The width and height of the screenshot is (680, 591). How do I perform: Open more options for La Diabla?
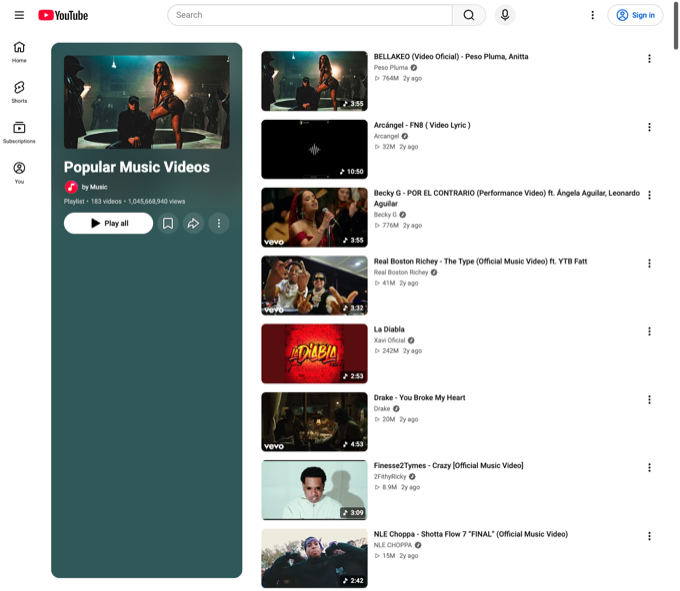click(x=649, y=331)
